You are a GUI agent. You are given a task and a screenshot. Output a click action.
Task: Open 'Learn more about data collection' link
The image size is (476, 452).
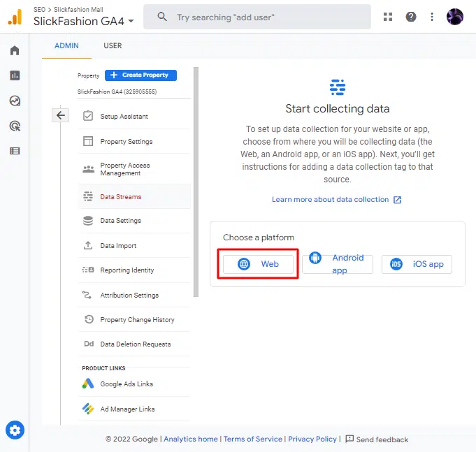coord(331,199)
